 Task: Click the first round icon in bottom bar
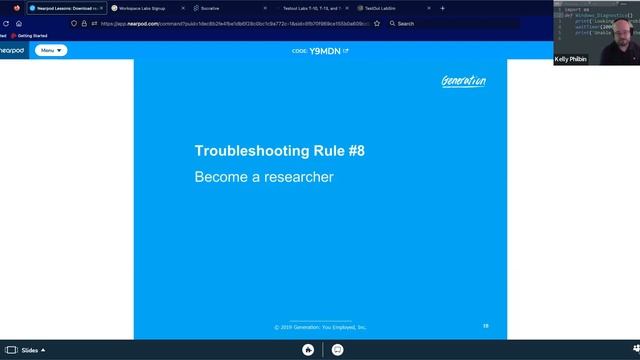coord(308,350)
